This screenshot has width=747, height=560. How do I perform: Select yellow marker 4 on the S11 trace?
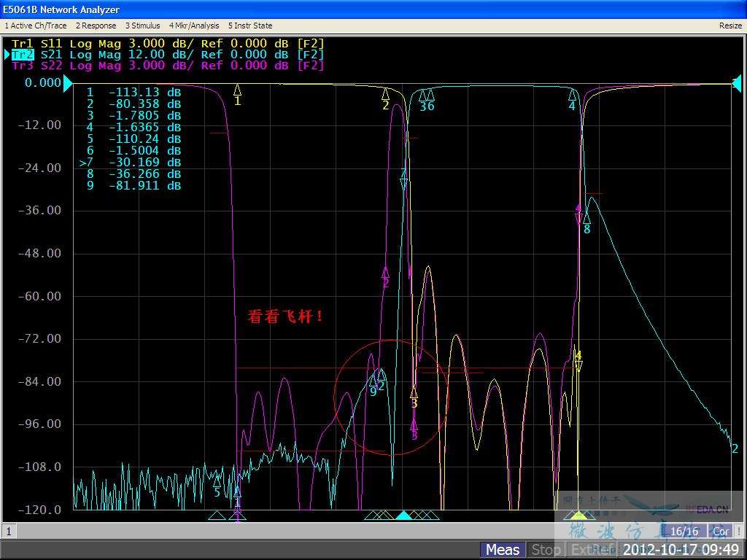click(578, 361)
